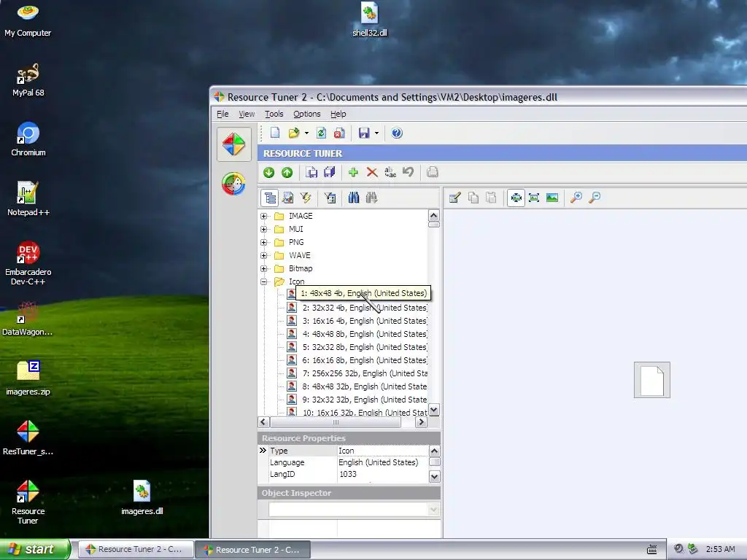Click the Open file folder icon
Viewport: 747px width, 560px height.
294,133
